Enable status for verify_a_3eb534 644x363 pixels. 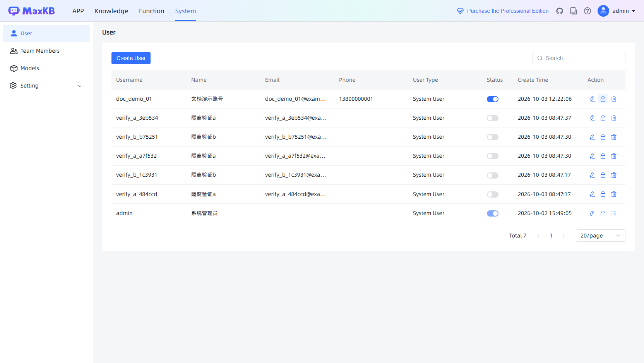click(493, 118)
